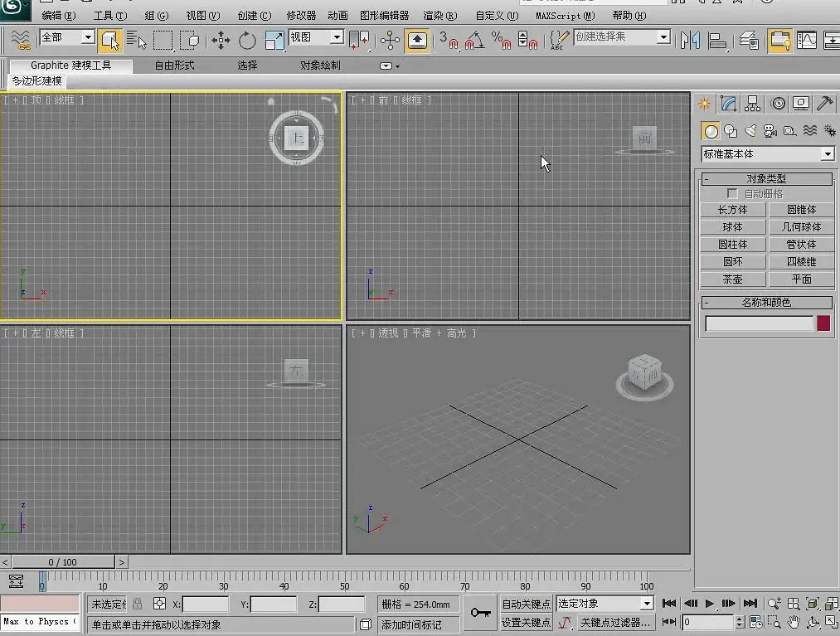Select the Shapes category icon
Viewport: 840px width, 636px height.
pyautogui.click(x=731, y=131)
